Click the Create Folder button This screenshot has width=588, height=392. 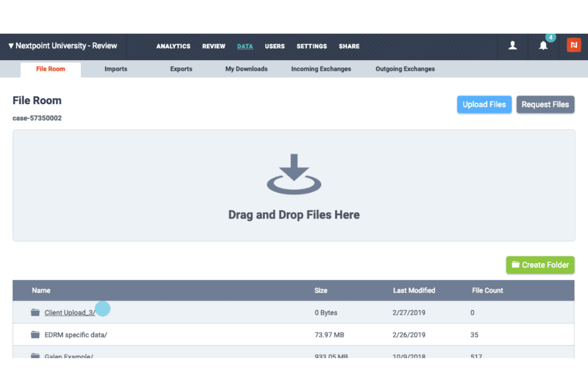point(540,265)
